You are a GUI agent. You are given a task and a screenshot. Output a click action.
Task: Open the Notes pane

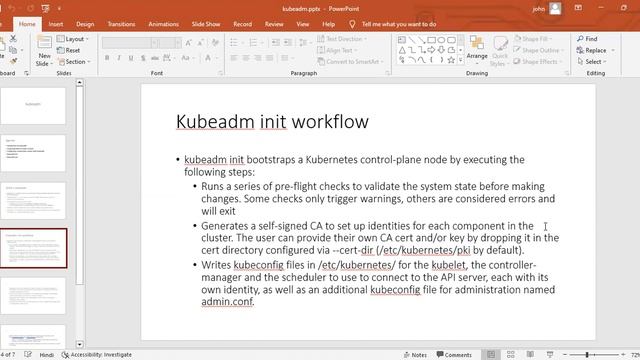click(x=415, y=355)
